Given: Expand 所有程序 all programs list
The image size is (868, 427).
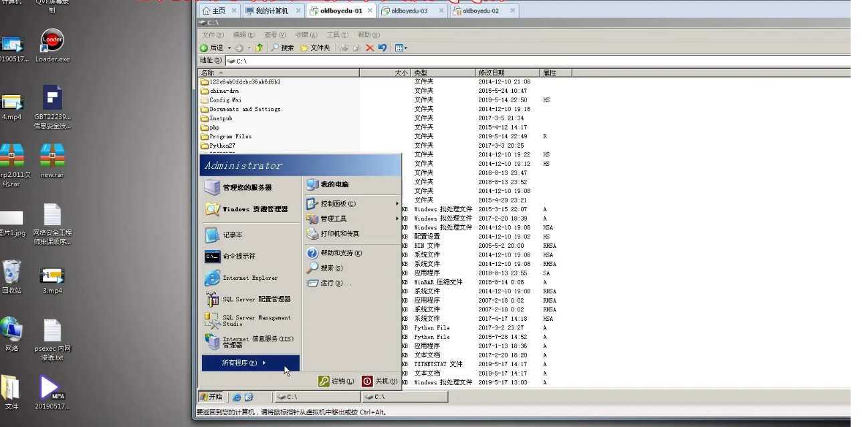Looking at the screenshot, I should pyautogui.click(x=251, y=363).
